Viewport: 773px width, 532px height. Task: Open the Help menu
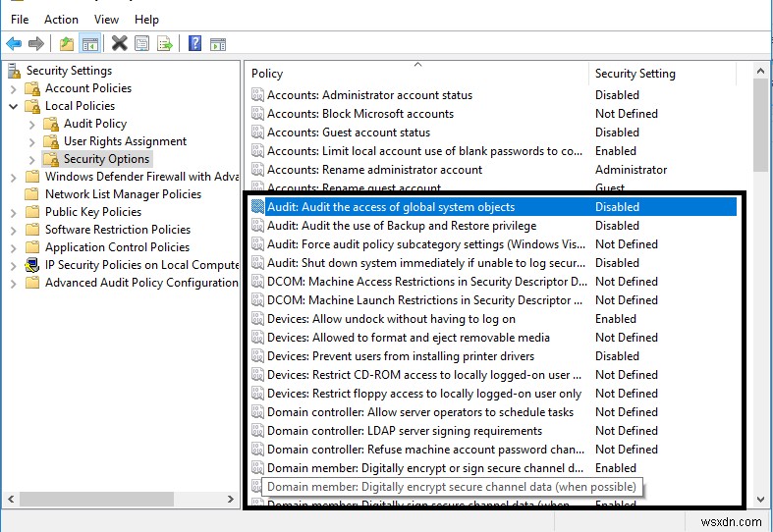click(146, 20)
